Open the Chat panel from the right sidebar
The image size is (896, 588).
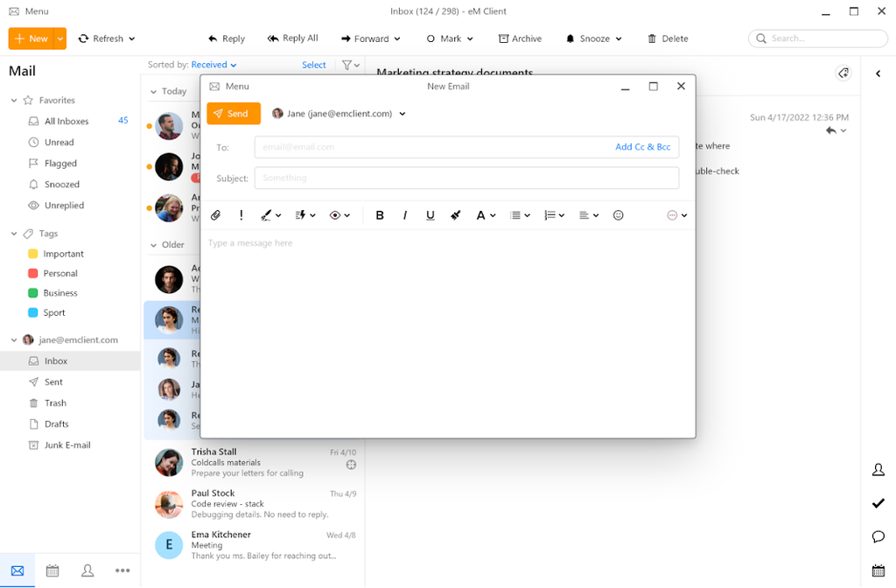[878, 536]
